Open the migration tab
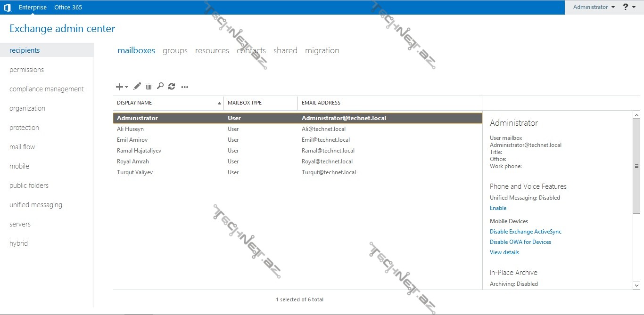Screen dimensions: 644x315 tap(322, 50)
